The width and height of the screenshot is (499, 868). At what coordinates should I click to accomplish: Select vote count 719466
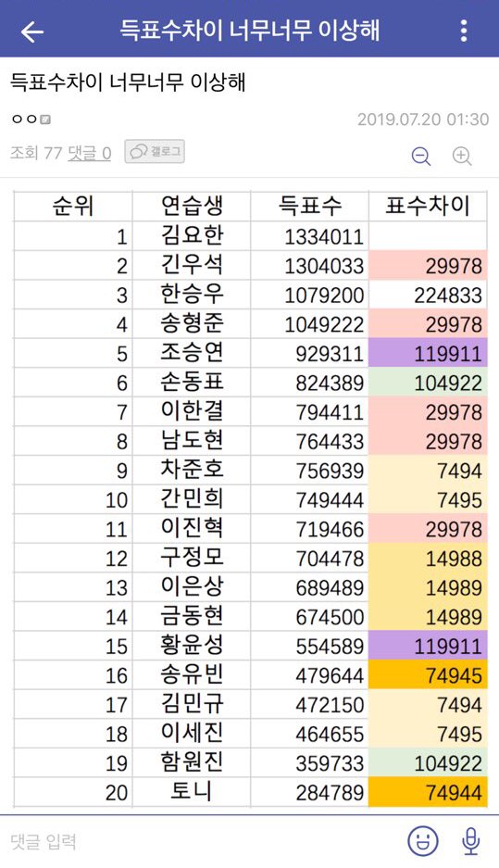coord(330,530)
